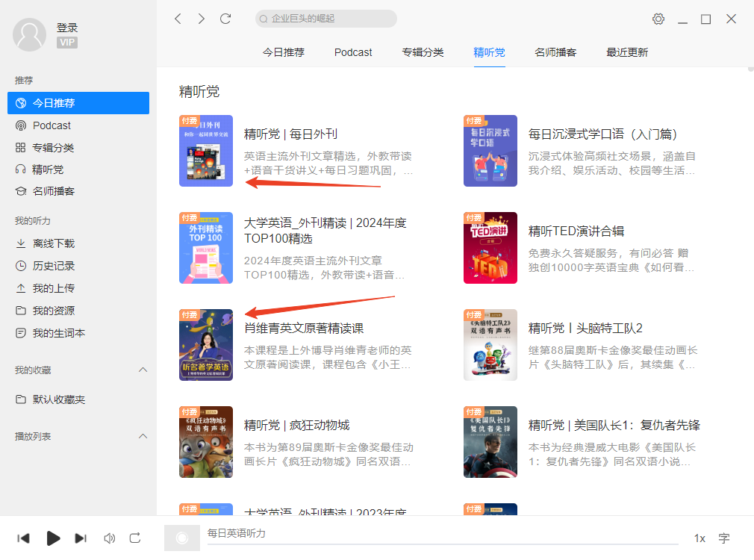Click the 每日英语听力 now-playing title

point(236,533)
